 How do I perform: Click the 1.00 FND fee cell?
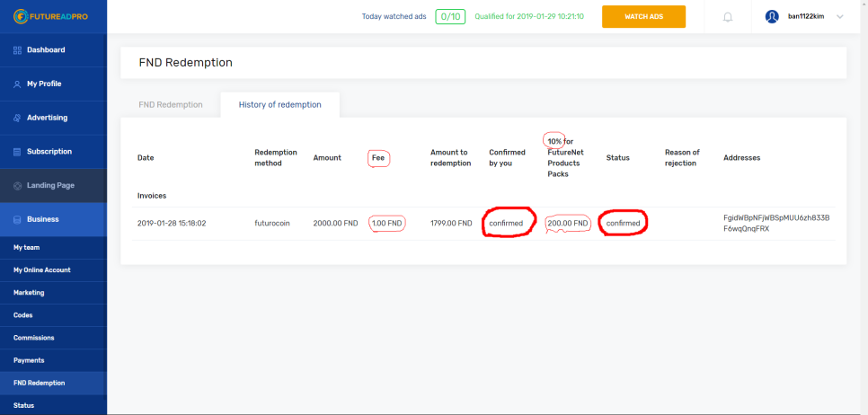pyautogui.click(x=387, y=224)
